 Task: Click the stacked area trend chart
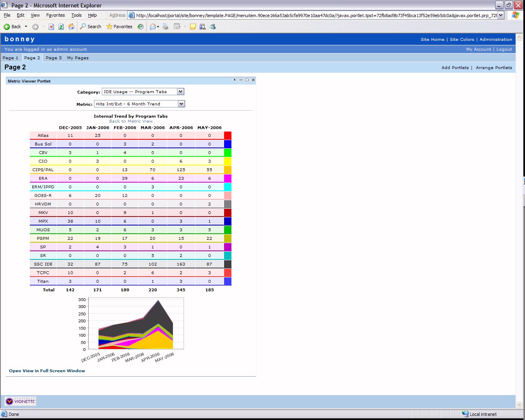click(x=136, y=324)
